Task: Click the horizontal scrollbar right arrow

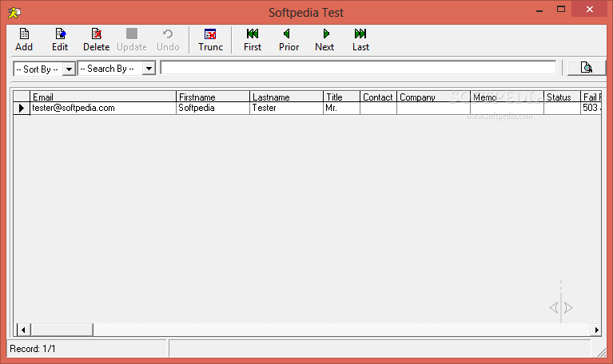Action: [x=595, y=330]
